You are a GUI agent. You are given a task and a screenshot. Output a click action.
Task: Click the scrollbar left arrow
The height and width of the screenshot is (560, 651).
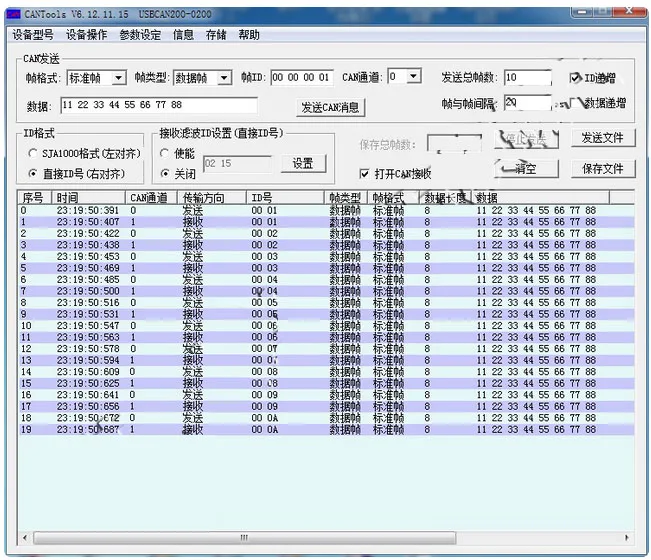25,538
